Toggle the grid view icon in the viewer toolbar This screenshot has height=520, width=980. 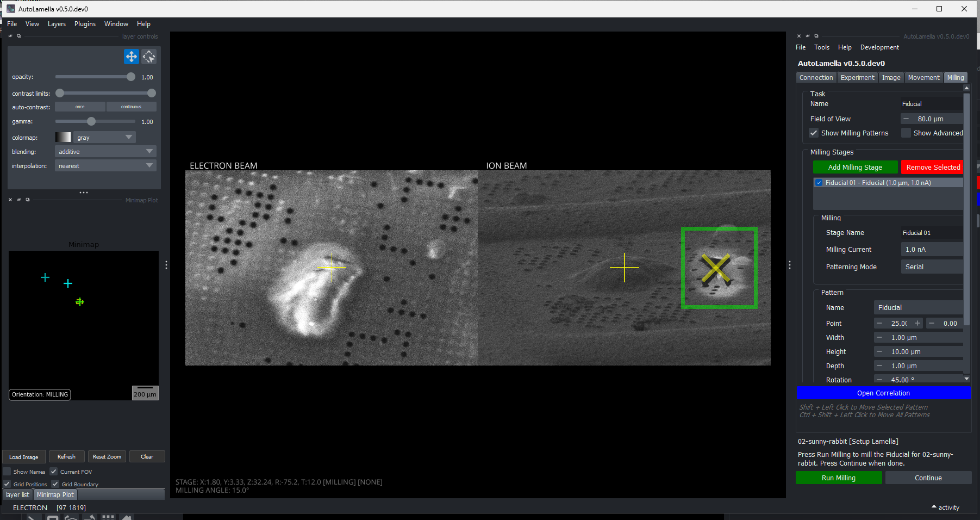point(108,517)
